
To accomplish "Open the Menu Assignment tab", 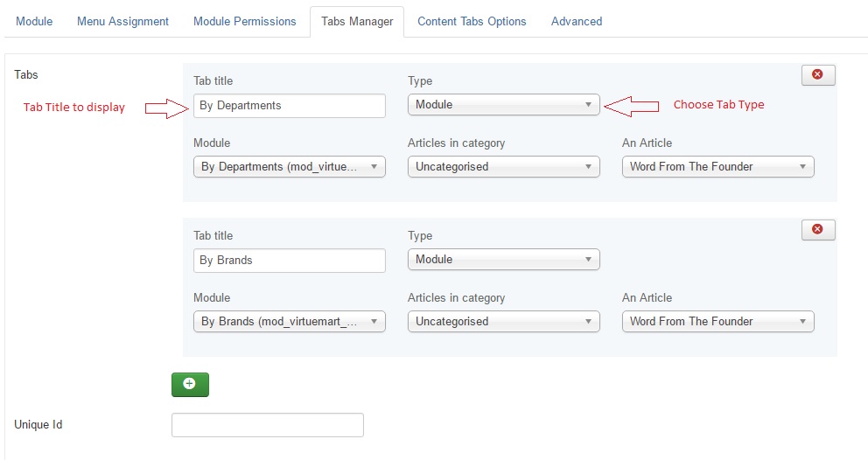I will click(x=122, y=21).
